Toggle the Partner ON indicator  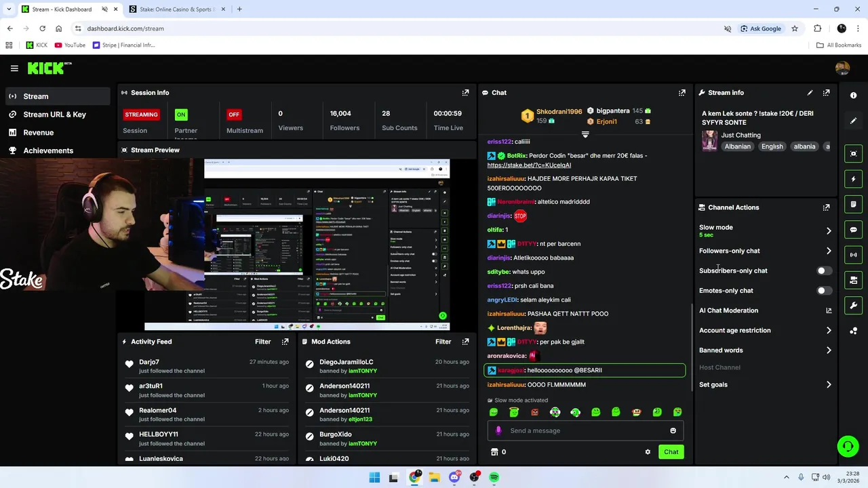pos(180,115)
